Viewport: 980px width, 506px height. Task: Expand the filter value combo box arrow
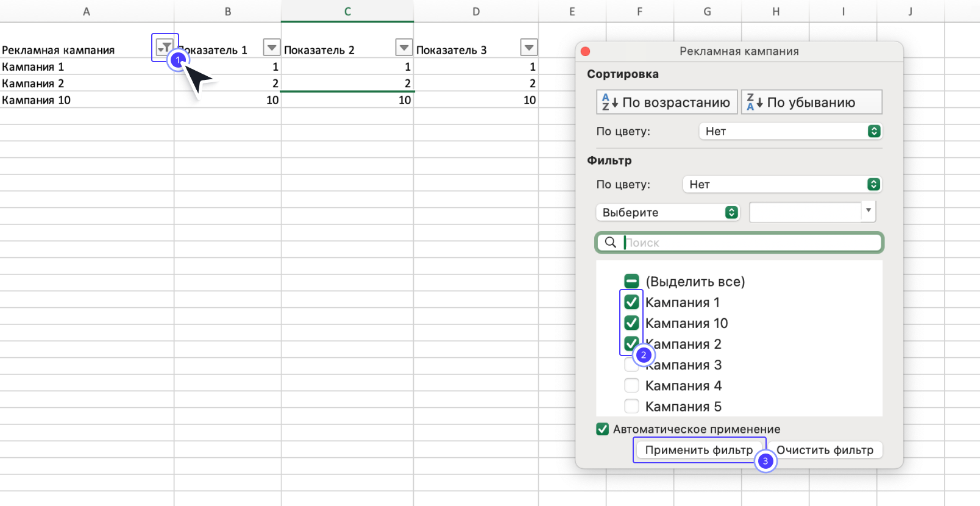coord(868,211)
